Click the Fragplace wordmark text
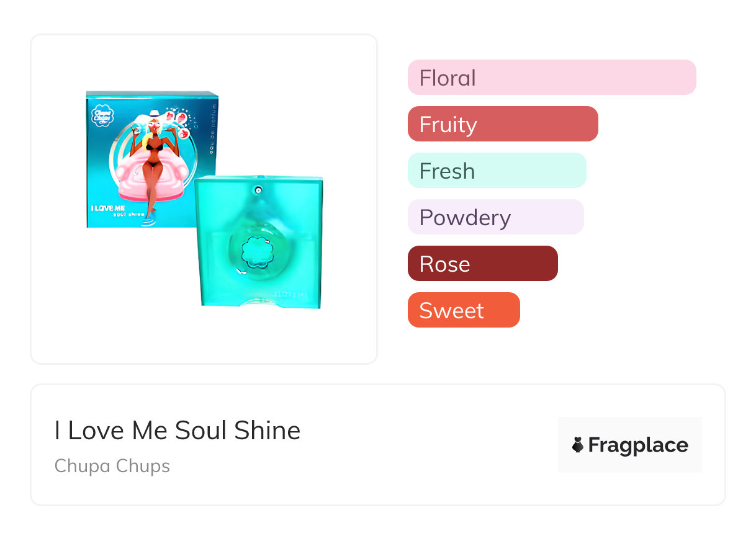The height and width of the screenshot is (536, 756). pyautogui.click(x=638, y=445)
